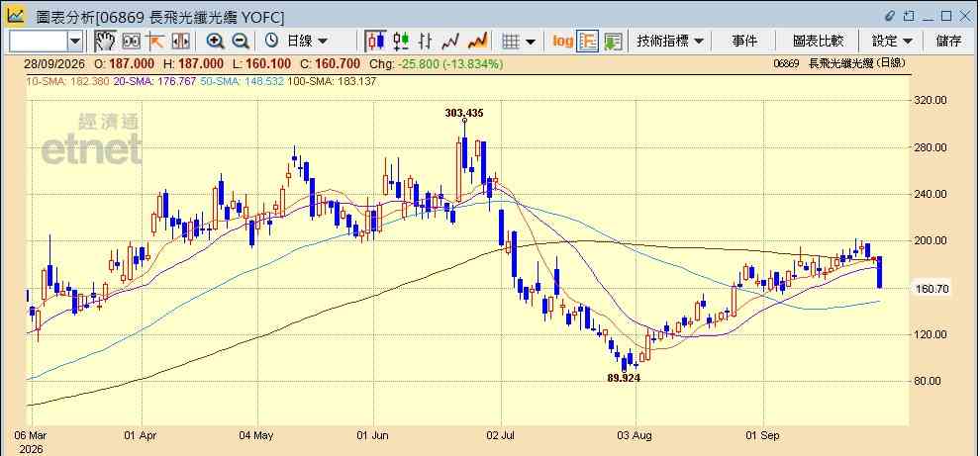Click the 02 Jul date axis label
This screenshot has height=456, width=980.
502,435
